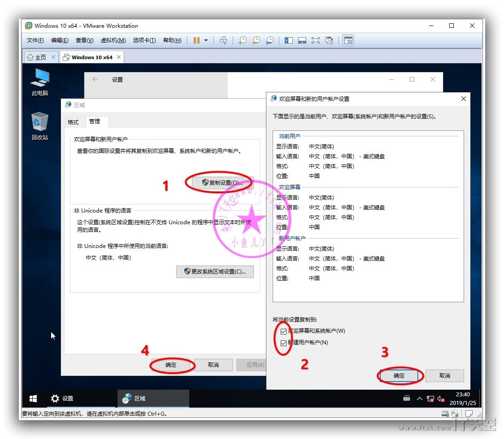Toggle the VMware library sidebar icon

(x=289, y=40)
